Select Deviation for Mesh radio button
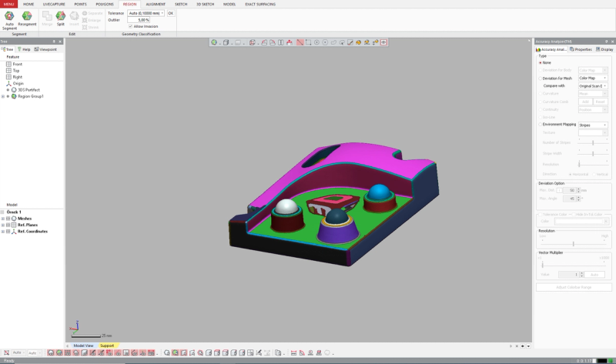616x364 pixels. 541,78
